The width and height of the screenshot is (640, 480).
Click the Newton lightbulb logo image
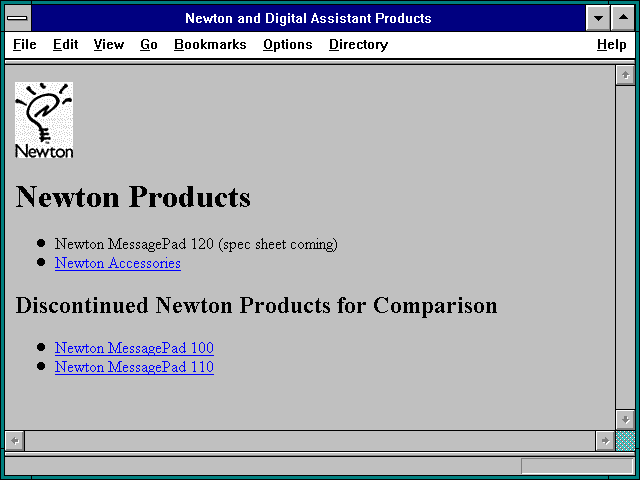pos(44,120)
